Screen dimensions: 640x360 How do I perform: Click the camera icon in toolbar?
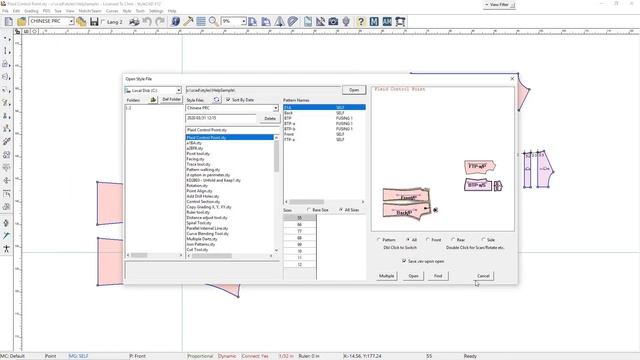[x=333, y=22]
